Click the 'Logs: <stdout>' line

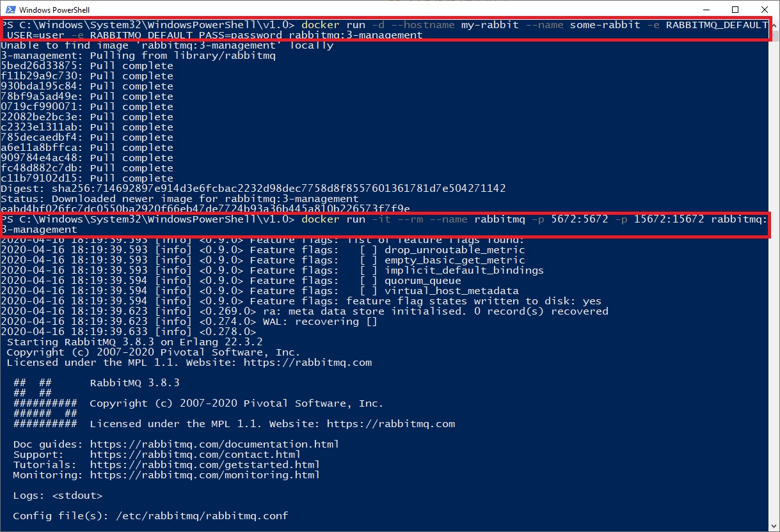(x=58, y=496)
